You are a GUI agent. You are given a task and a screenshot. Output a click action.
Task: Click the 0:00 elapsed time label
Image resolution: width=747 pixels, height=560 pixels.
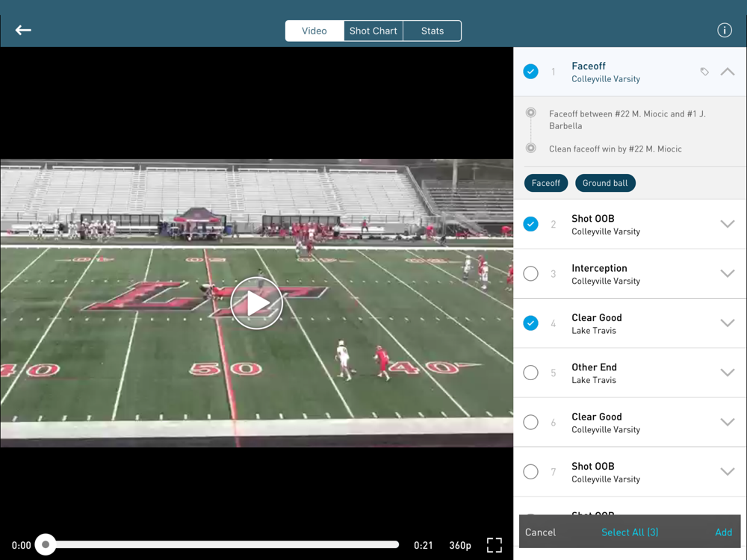point(22,545)
